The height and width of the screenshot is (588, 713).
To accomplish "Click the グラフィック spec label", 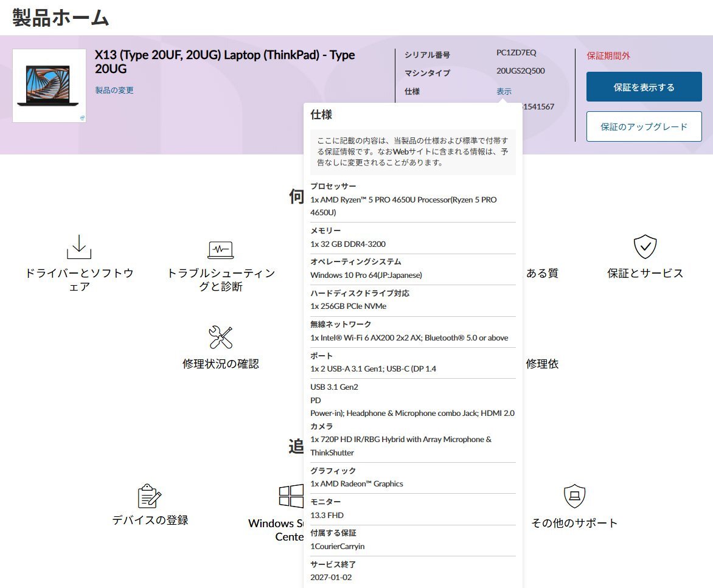I will pyautogui.click(x=333, y=471).
